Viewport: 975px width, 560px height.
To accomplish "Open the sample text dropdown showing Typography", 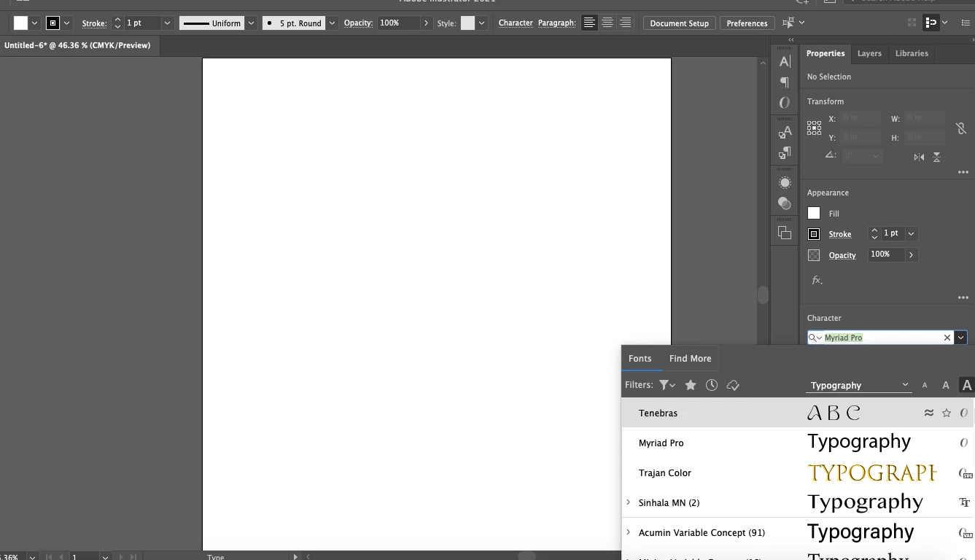I will pos(858,385).
